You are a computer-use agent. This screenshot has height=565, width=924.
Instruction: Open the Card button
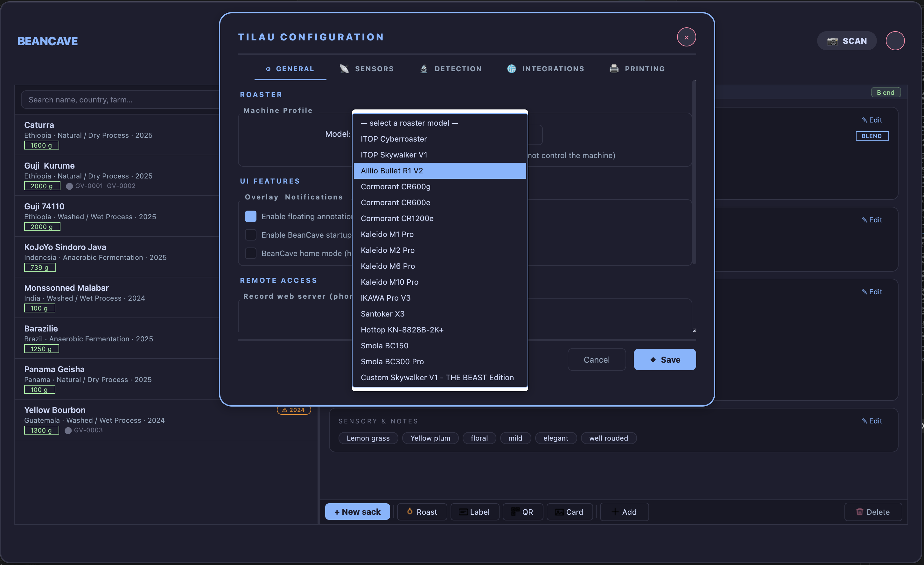(569, 512)
